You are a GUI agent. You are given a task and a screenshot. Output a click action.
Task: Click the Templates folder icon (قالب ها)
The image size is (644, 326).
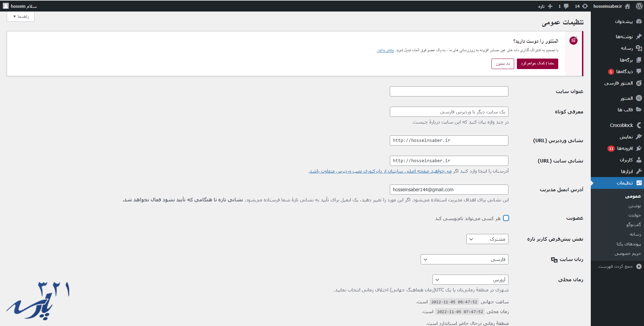point(639,110)
